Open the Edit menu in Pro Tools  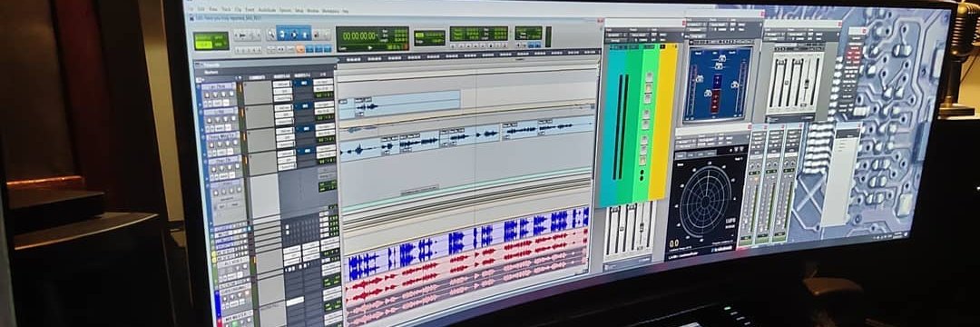pos(201,9)
